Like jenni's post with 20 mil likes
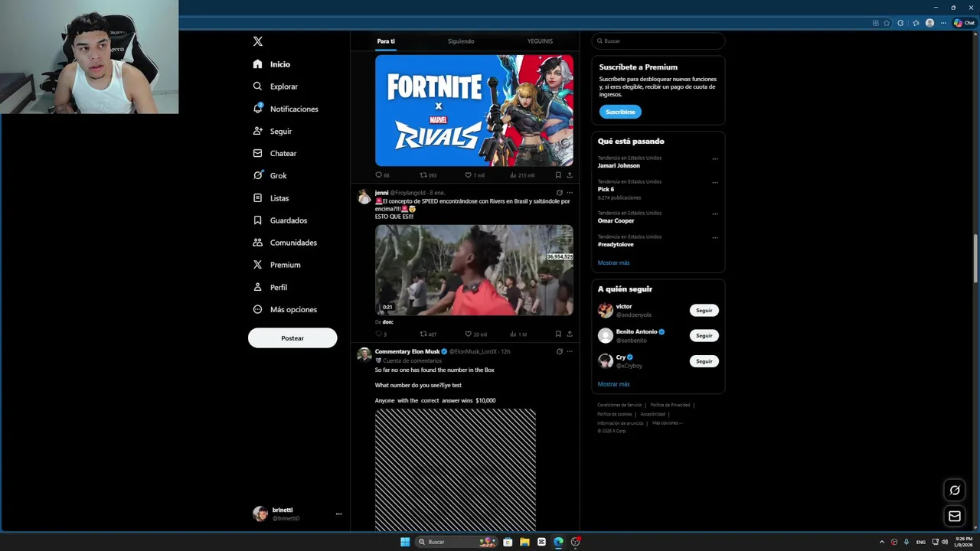 [475, 334]
